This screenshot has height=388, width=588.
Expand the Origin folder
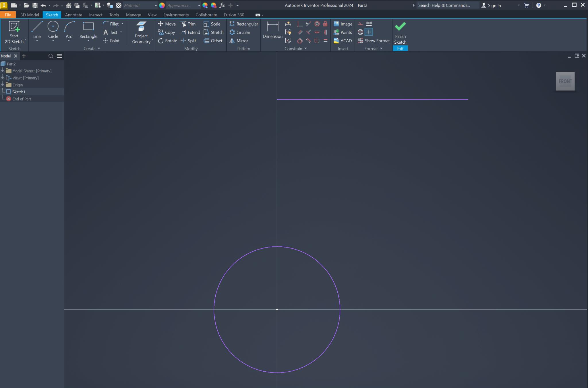pyautogui.click(x=3, y=85)
